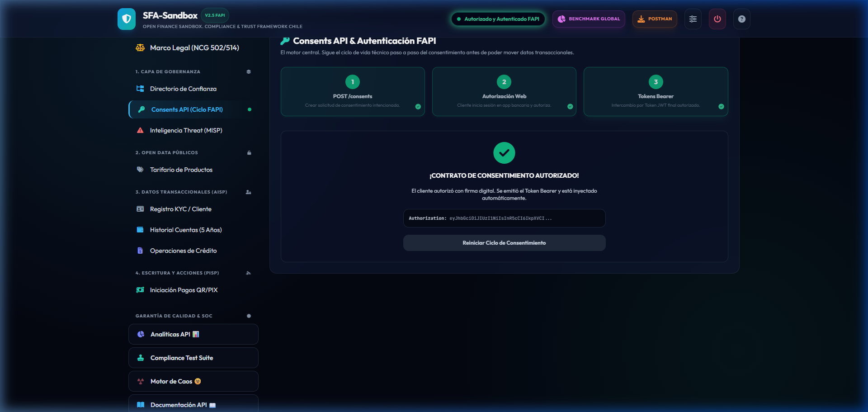
Task: Open Iniciación Pagos QR/PIX
Action: [193, 290]
